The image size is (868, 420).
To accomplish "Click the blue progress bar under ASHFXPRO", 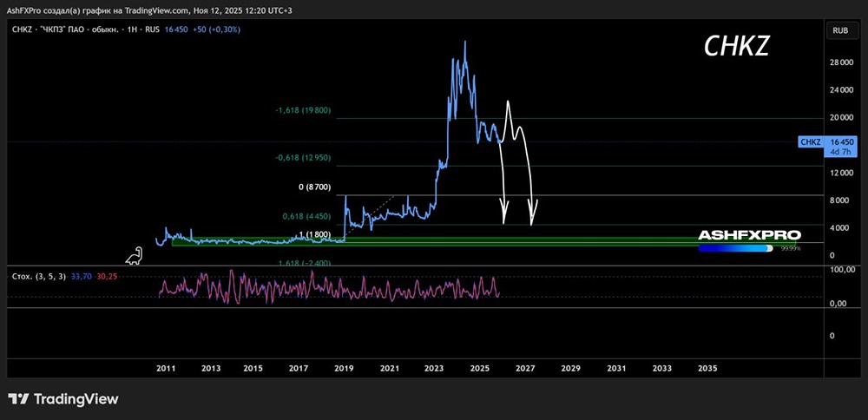I will pyautogui.click(x=736, y=248).
